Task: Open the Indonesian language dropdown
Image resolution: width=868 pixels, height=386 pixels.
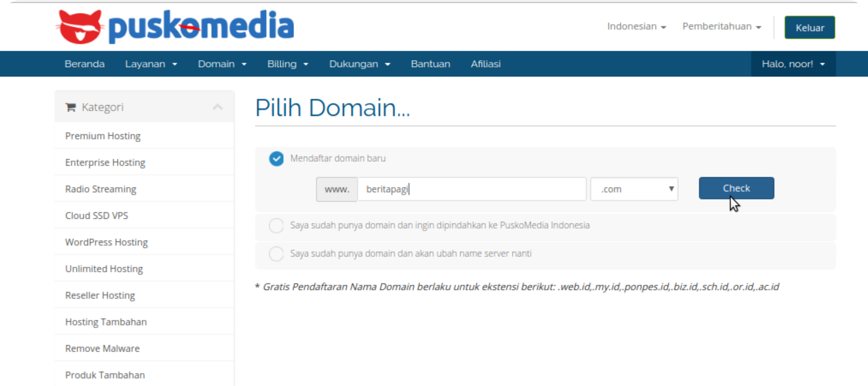Action: pos(637,26)
